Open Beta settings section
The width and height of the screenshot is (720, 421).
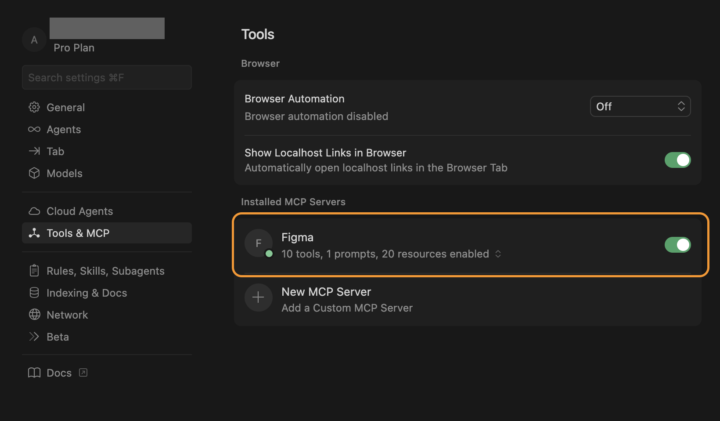click(107, 337)
